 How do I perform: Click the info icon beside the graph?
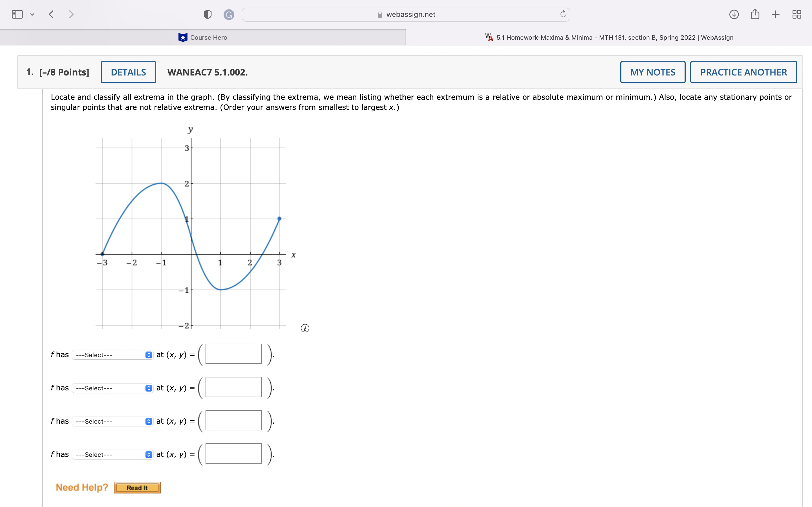click(305, 328)
